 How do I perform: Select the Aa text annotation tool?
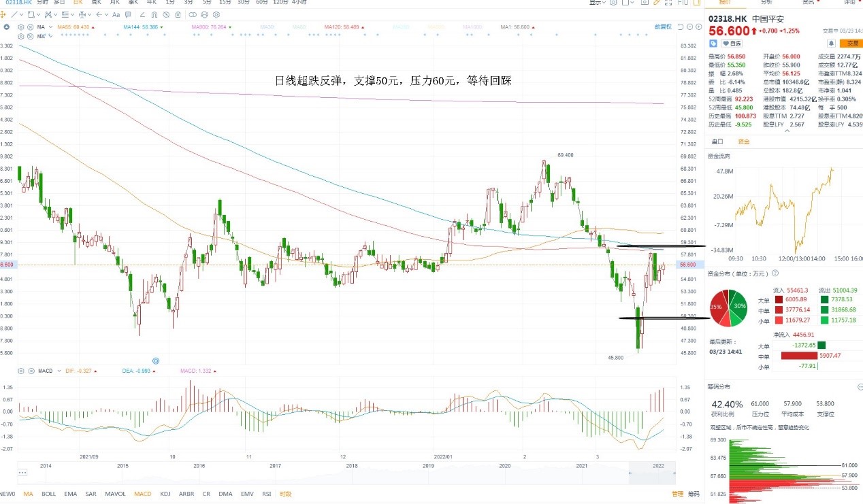point(116,14)
